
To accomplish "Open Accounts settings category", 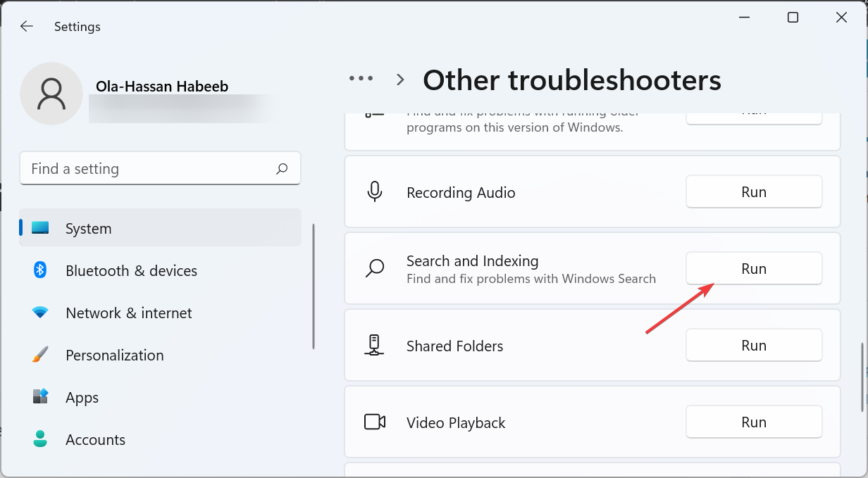I will pos(160,439).
